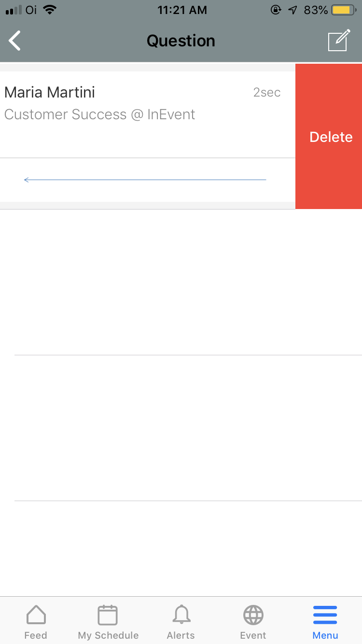Open the Feed tab
The image size is (362, 644).
(x=36, y=622)
